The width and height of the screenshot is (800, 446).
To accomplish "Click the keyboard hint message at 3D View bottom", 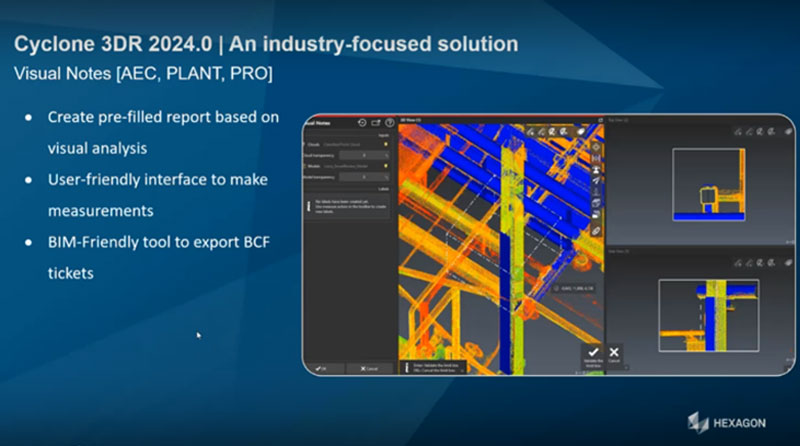I will (434, 368).
